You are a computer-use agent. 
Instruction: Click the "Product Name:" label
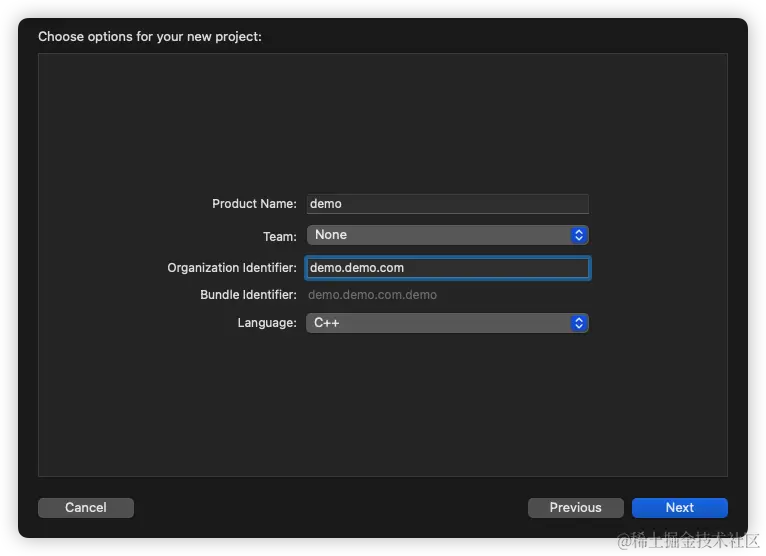coord(254,204)
